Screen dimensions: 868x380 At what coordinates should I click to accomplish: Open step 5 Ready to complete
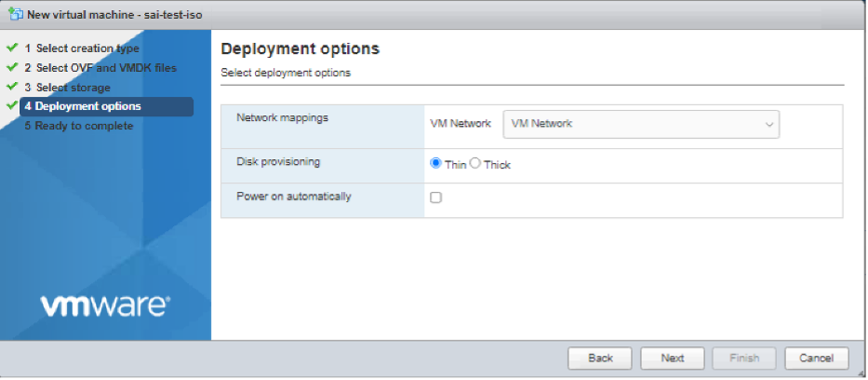pyautogui.click(x=78, y=126)
